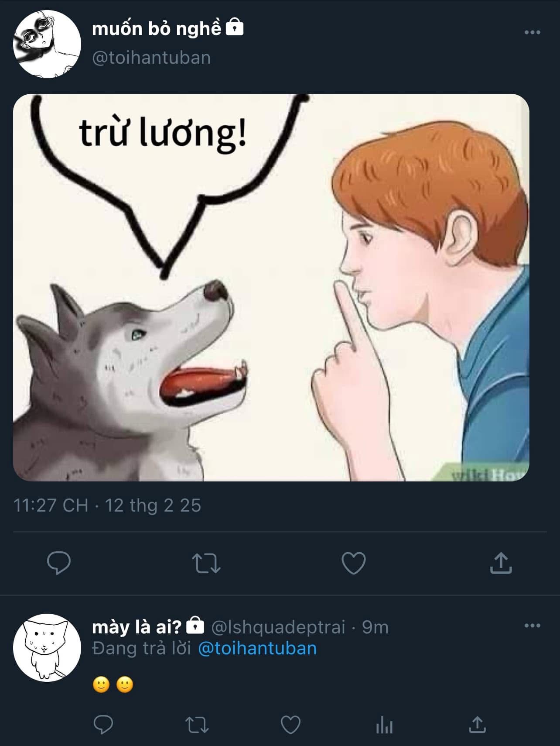Viewport: 560px width, 746px height.
Task: View analytics for the reply tweet
Action: pyautogui.click(x=384, y=725)
